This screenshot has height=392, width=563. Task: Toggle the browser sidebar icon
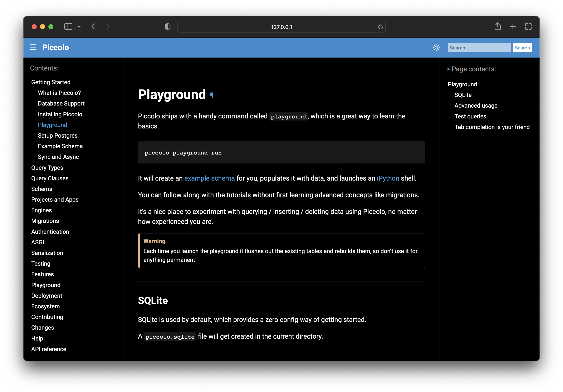tap(68, 26)
